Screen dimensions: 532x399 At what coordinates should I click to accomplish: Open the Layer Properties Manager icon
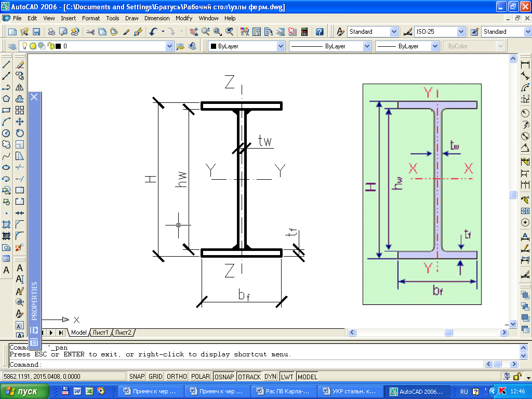pyautogui.click(x=12, y=46)
